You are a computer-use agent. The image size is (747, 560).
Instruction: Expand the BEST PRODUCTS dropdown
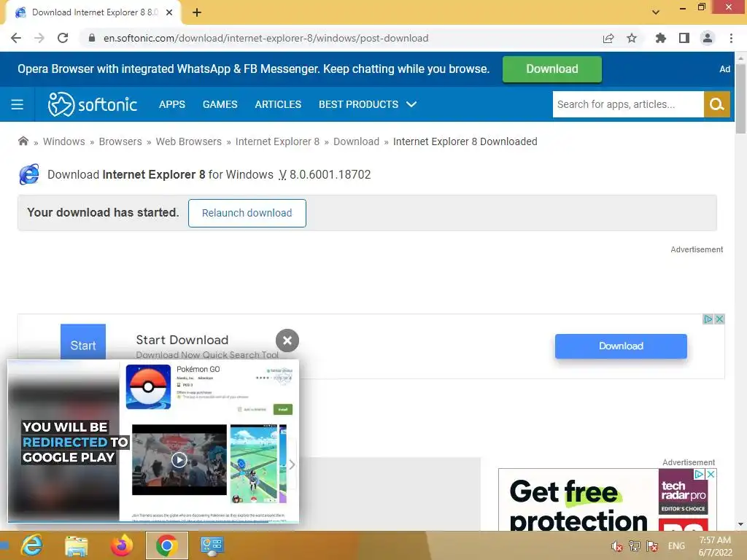click(368, 104)
